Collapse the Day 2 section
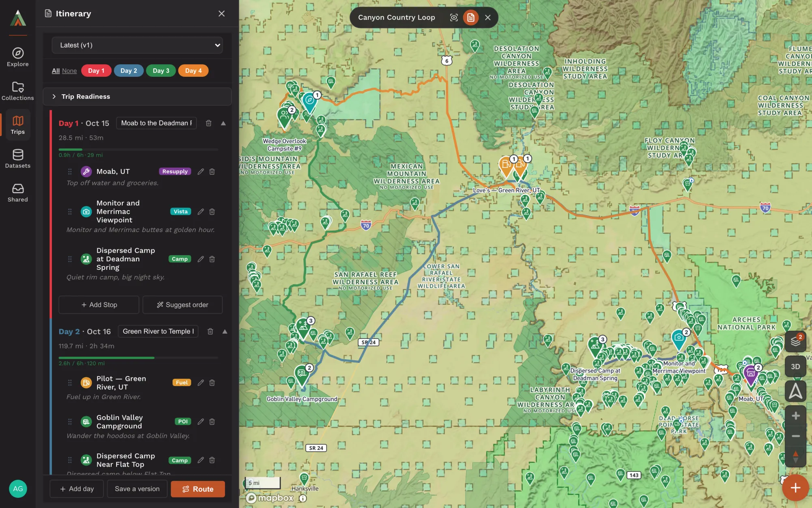 (x=225, y=331)
